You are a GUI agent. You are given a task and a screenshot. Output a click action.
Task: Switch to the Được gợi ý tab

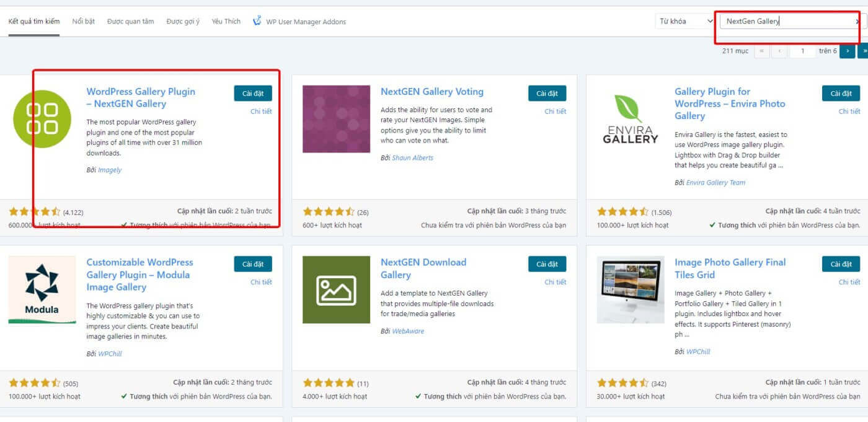[183, 22]
